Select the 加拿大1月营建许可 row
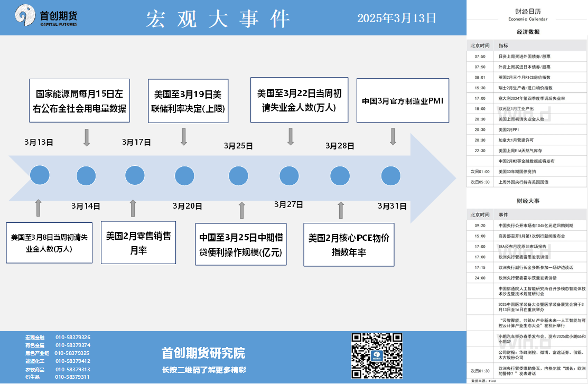The height and width of the screenshot is (384, 588). click(527, 141)
